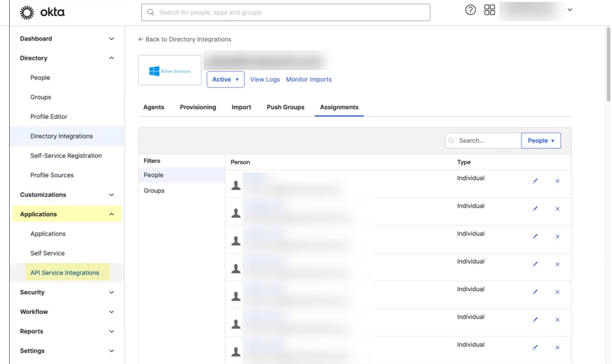Click the pencil icon on the third assignment row
This screenshot has width=612, height=364.
pyautogui.click(x=535, y=236)
